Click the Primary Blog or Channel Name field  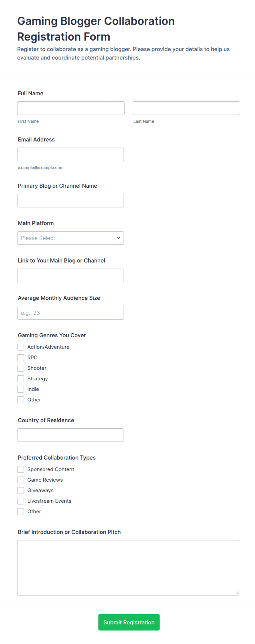[70, 201]
